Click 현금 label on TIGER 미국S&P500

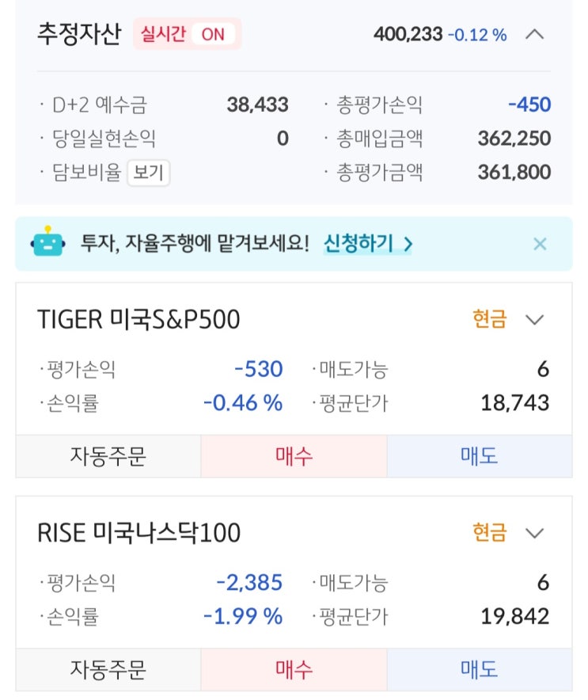(x=489, y=320)
